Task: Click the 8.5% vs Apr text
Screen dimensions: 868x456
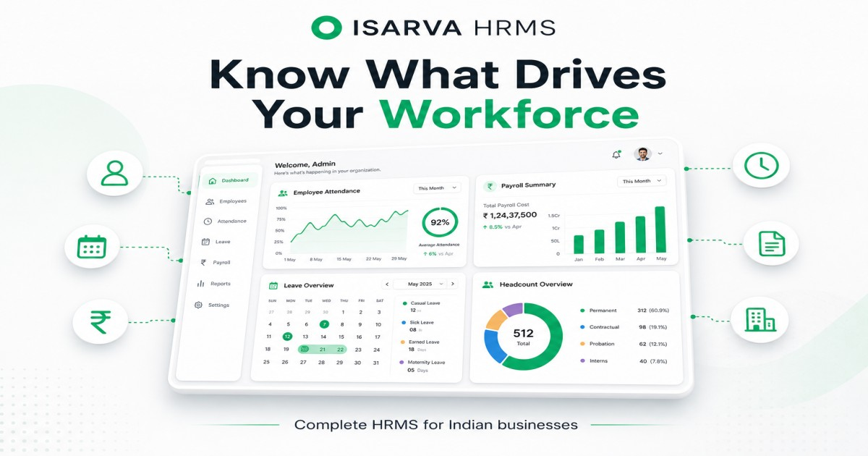Action: pos(502,227)
